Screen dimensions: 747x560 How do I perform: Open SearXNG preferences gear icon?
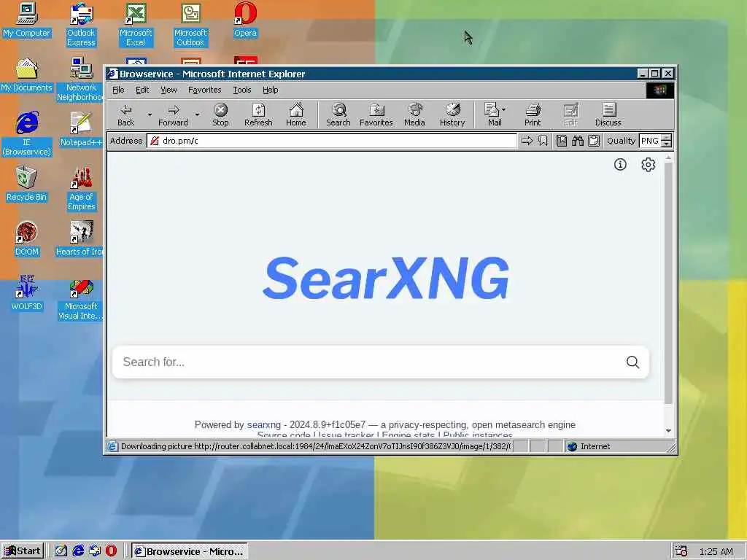click(648, 164)
